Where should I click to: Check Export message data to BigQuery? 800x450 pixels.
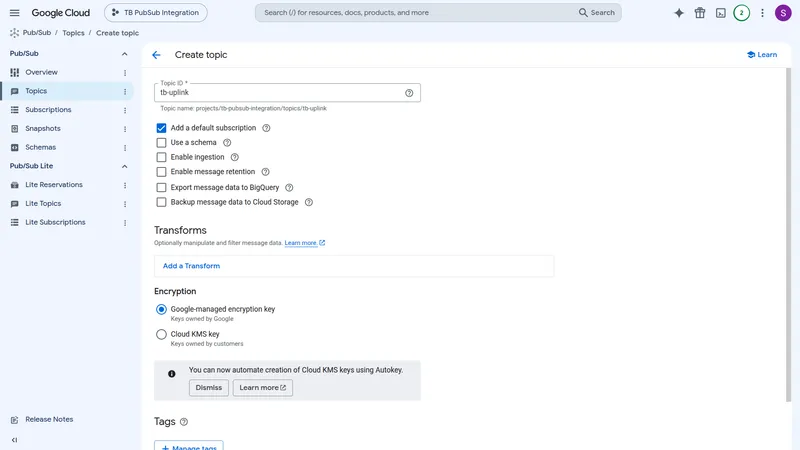click(161, 188)
